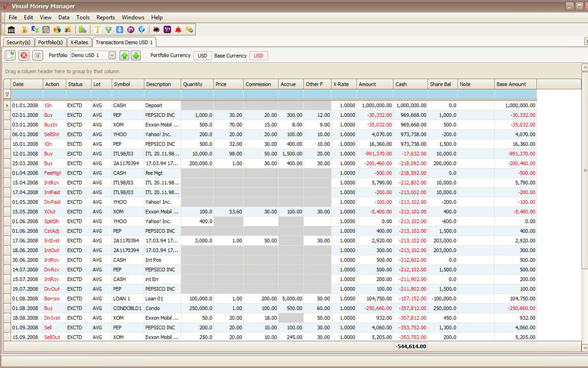Switch to the X-Rates tab
Screen dimensions: 588x368
[x=79, y=42]
